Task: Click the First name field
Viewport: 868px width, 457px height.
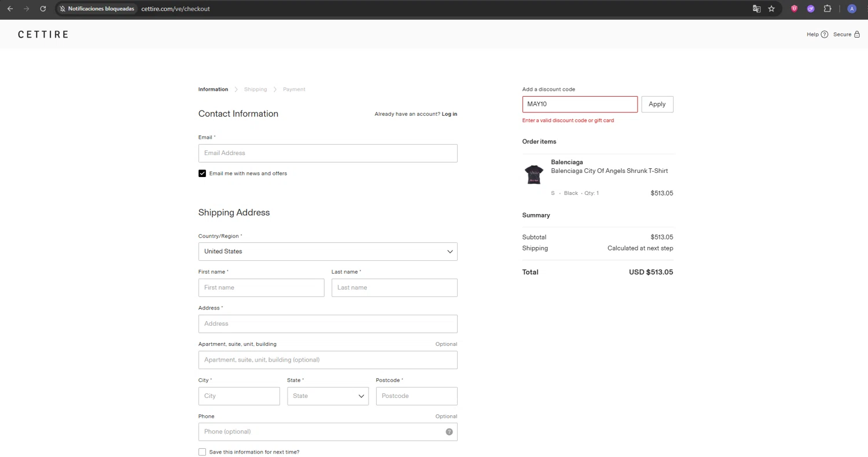Action: point(261,288)
